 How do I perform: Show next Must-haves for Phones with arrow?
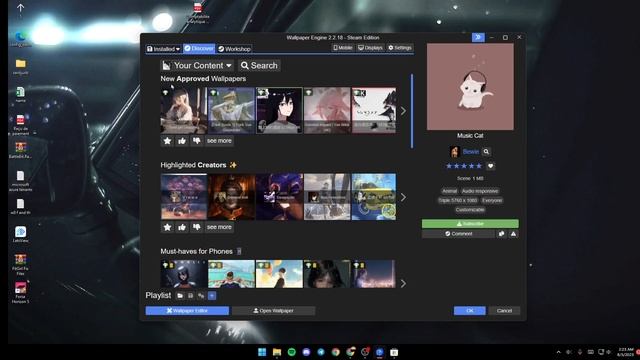[403, 283]
